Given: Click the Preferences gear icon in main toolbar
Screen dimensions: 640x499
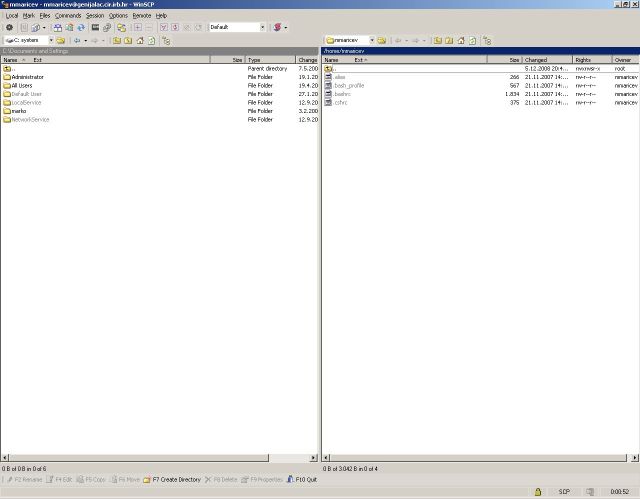Looking at the screenshot, I should [x=9, y=27].
